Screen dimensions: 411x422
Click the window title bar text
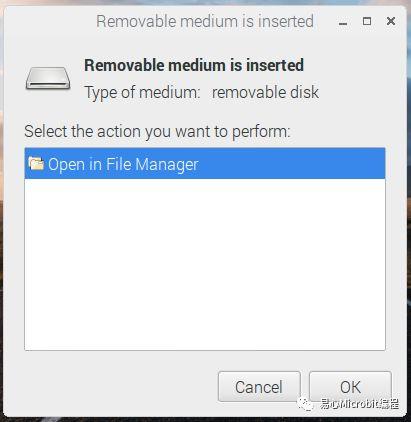pyautogui.click(x=205, y=21)
